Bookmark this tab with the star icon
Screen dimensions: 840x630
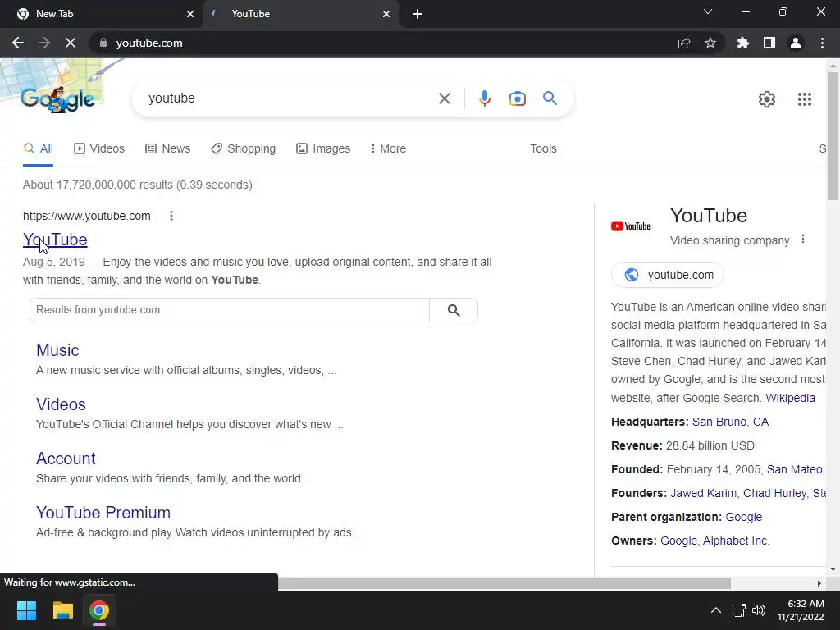pyautogui.click(x=710, y=43)
